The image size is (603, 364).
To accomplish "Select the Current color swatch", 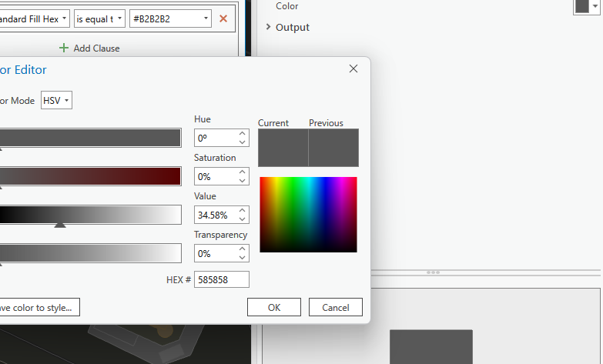I will 283,148.
